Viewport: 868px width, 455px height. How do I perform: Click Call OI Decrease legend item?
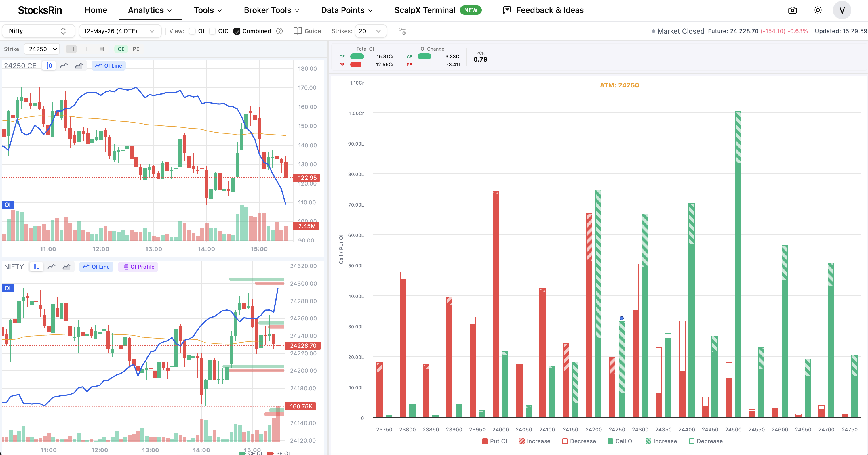pyautogui.click(x=706, y=441)
